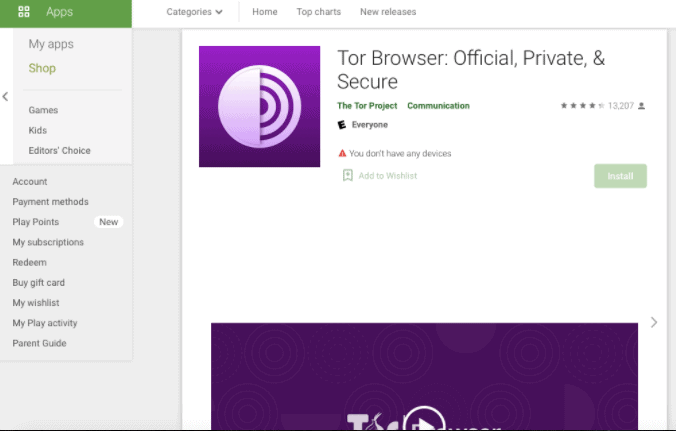The height and width of the screenshot is (431, 676).
Task: Open Buy gift card link
Action: pyautogui.click(x=39, y=283)
